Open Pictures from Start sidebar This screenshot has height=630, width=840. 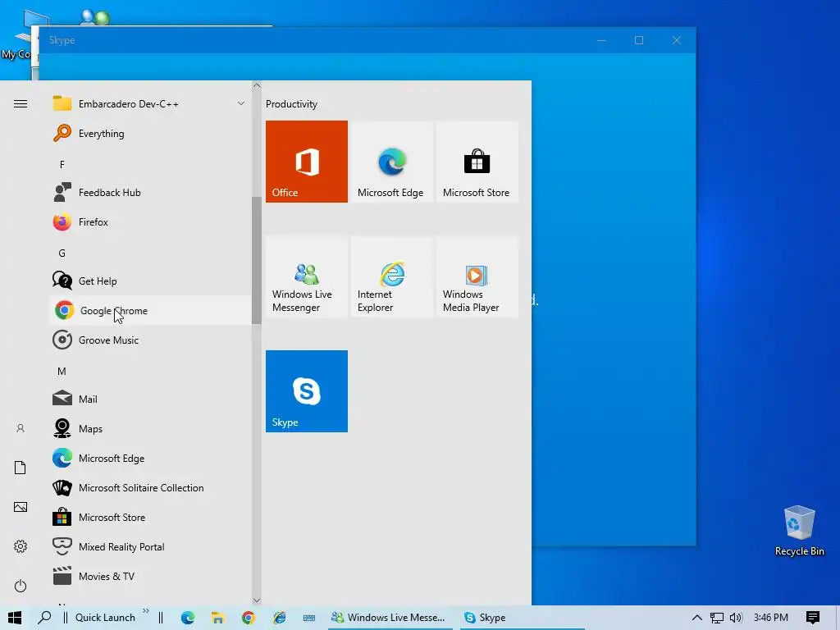pos(21,507)
